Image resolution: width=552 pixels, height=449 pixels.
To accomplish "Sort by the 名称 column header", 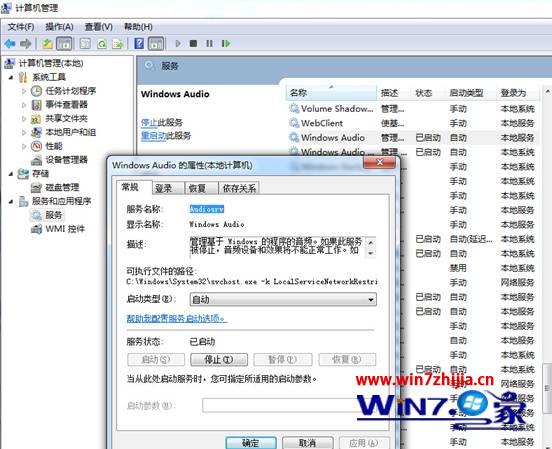I will coord(331,93).
